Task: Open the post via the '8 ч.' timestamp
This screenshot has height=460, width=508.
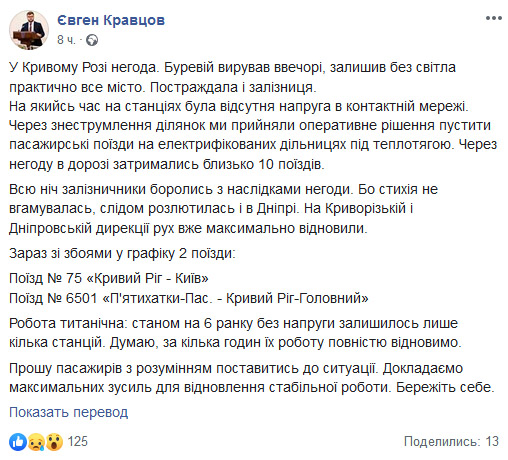Action: pyautogui.click(x=66, y=40)
